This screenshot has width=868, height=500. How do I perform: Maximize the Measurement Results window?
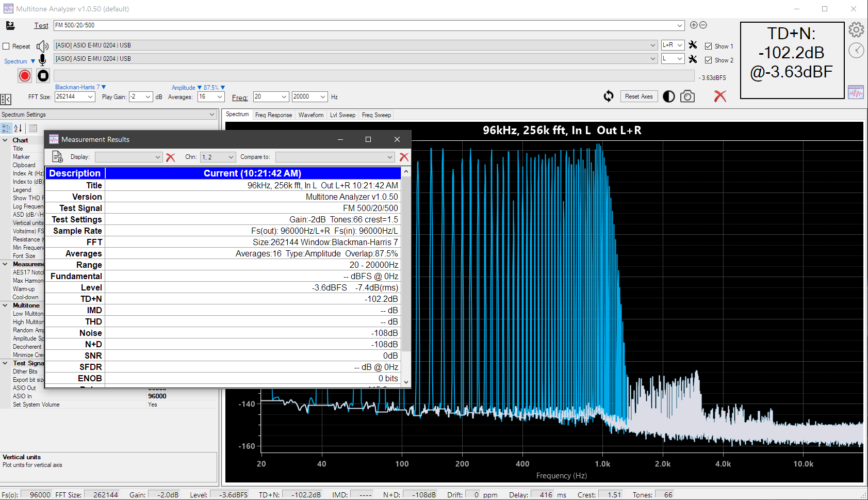point(368,139)
